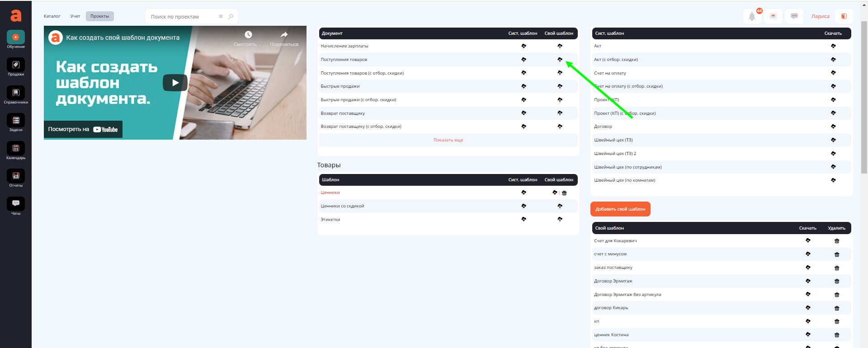The height and width of the screenshot is (348, 868).
Task: Click the Поиск по проектам search field
Action: [x=181, y=17]
